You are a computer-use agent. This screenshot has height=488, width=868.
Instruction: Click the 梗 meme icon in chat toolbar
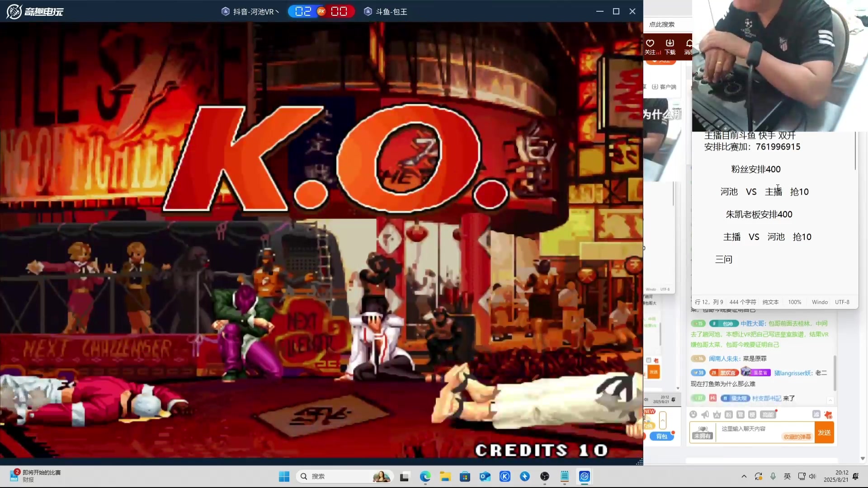[x=752, y=414]
